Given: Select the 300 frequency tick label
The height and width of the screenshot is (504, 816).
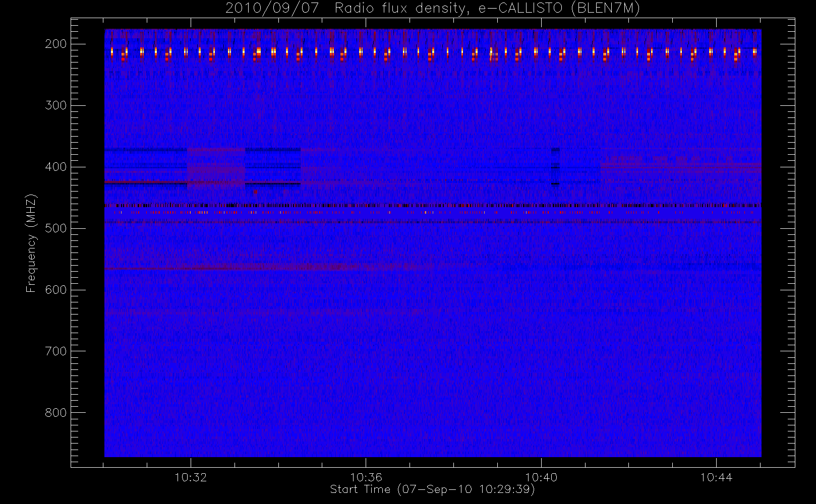Looking at the screenshot, I should [56, 105].
